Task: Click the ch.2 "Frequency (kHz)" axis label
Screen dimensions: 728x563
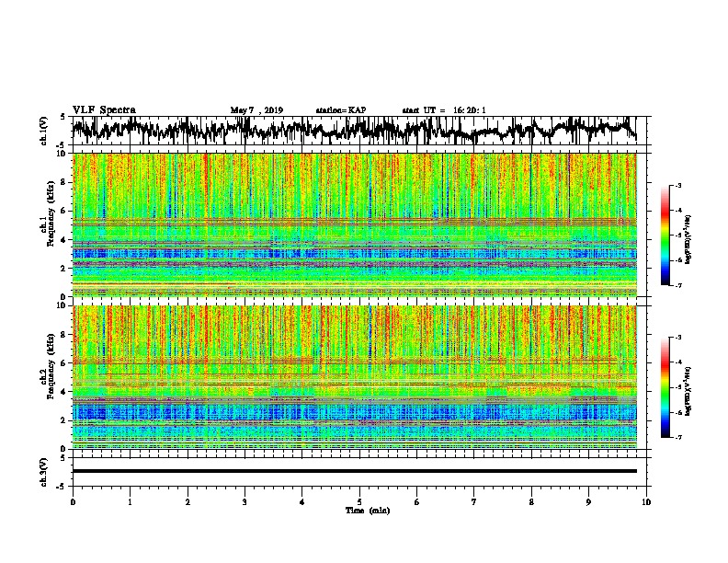Action: click(51, 366)
